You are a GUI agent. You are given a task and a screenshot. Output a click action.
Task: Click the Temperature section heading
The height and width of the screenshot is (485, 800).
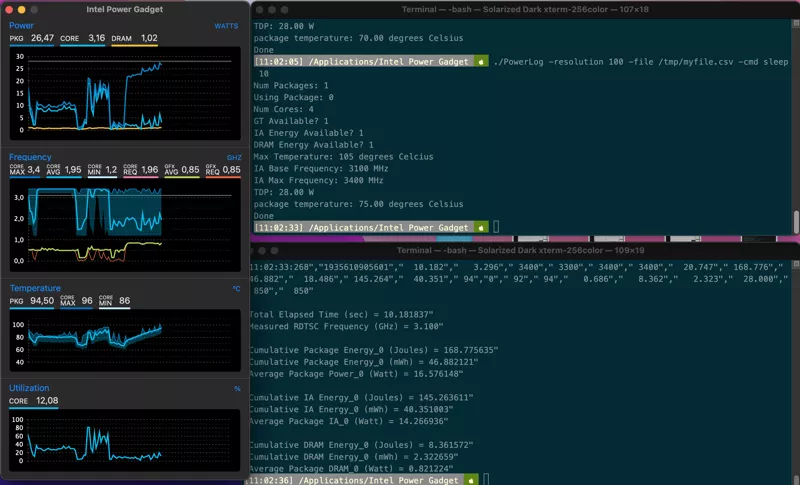pyautogui.click(x=35, y=288)
